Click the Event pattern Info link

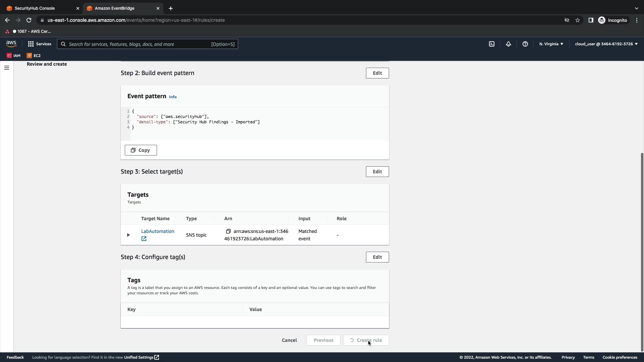click(173, 97)
